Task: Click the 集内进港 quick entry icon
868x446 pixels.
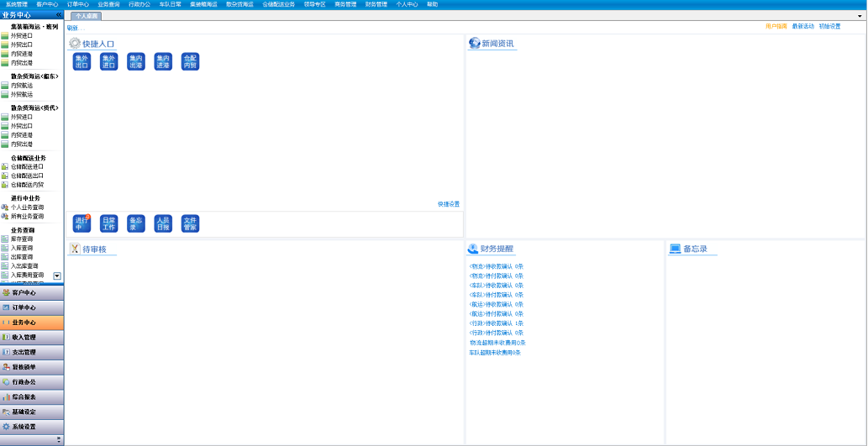Action: click(163, 61)
